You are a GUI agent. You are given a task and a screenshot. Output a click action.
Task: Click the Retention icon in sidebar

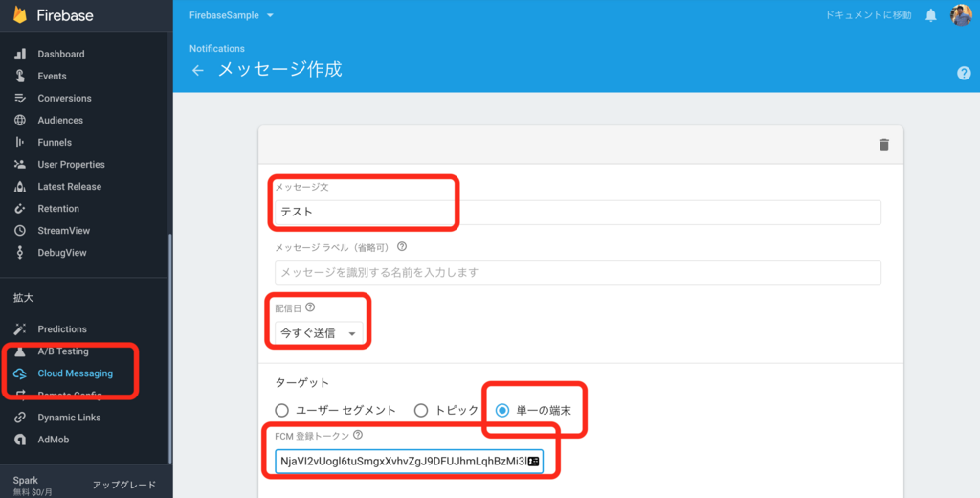[20, 209]
